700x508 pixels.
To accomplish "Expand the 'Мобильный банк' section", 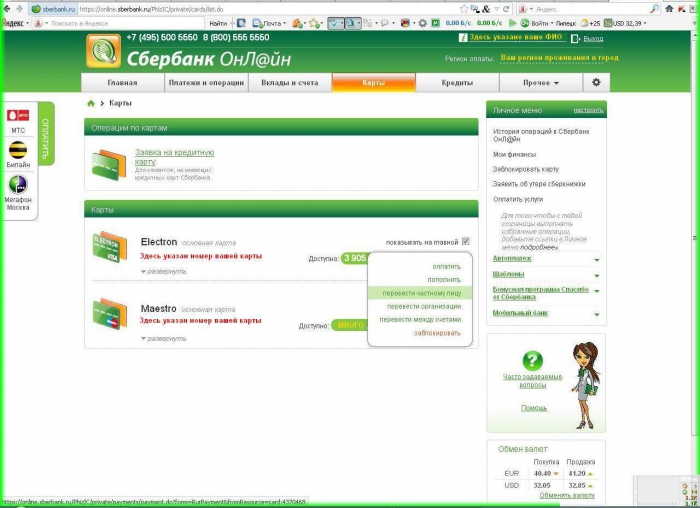I will coord(596,314).
